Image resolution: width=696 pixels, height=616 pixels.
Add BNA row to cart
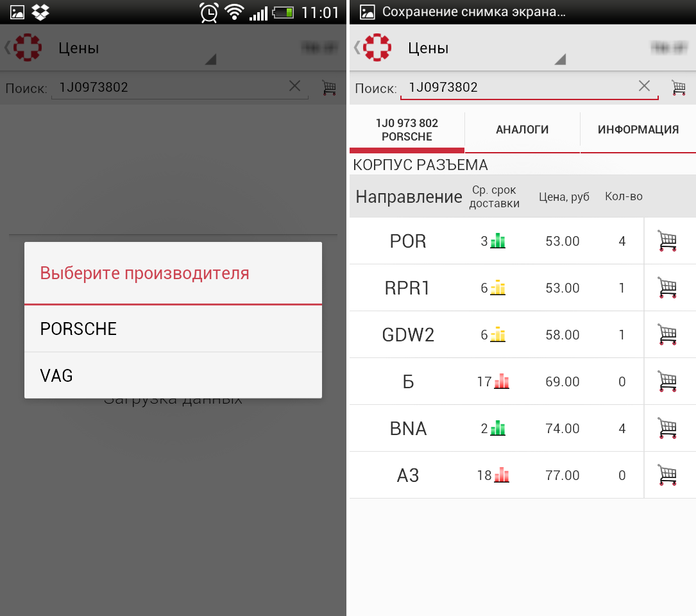tap(667, 428)
